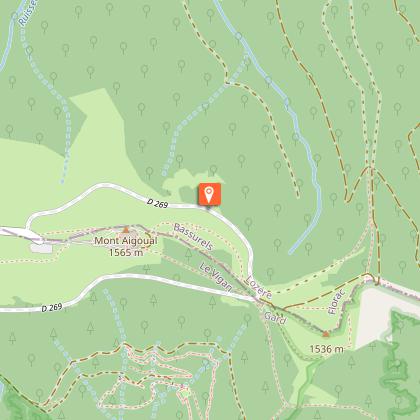Select the Florac boundary label
Screen dimensions: 420x420
[x=336, y=301]
